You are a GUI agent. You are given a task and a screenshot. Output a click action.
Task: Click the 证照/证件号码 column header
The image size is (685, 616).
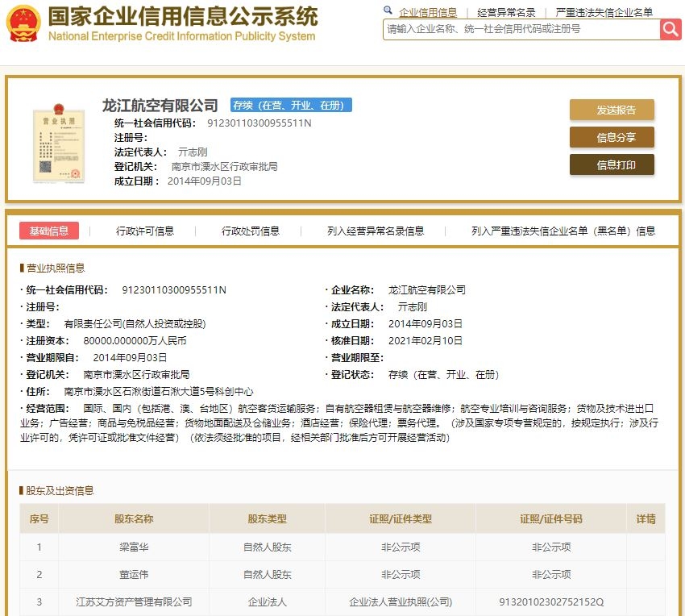[551, 519]
